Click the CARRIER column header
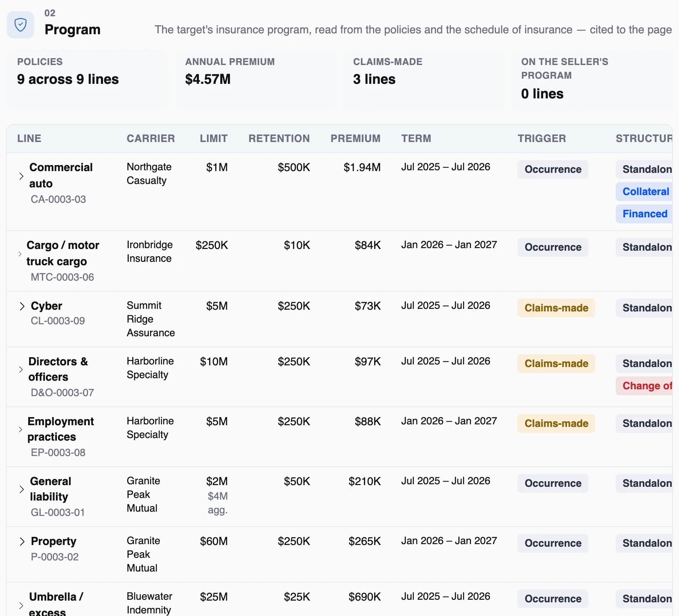The image size is (679, 616). click(x=151, y=139)
